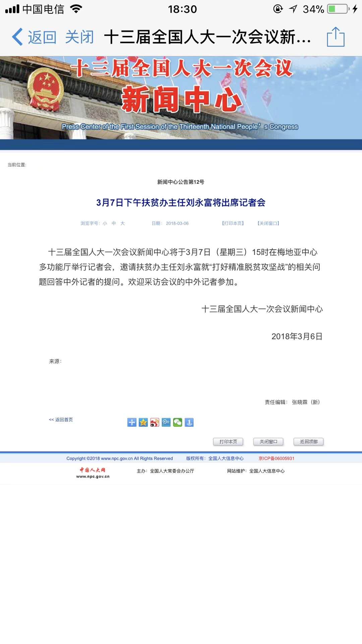Click the 【打印本页】 link under the title
The height and width of the screenshot is (644, 362).
pyautogui.click(x=233, y=223)
